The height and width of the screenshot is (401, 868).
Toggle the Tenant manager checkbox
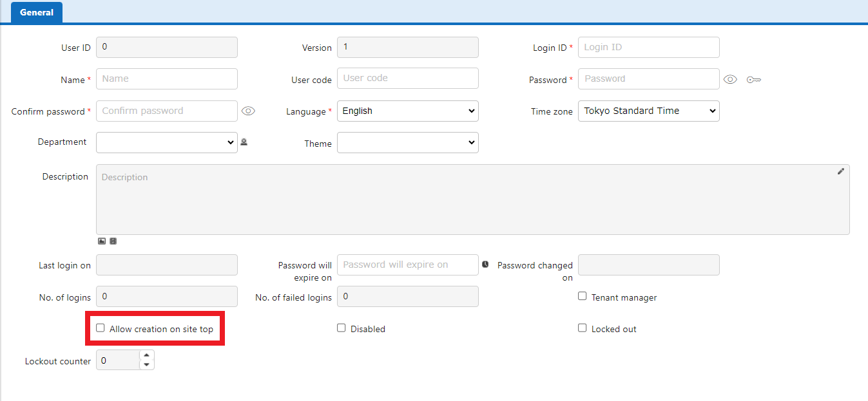coord(583,296)
